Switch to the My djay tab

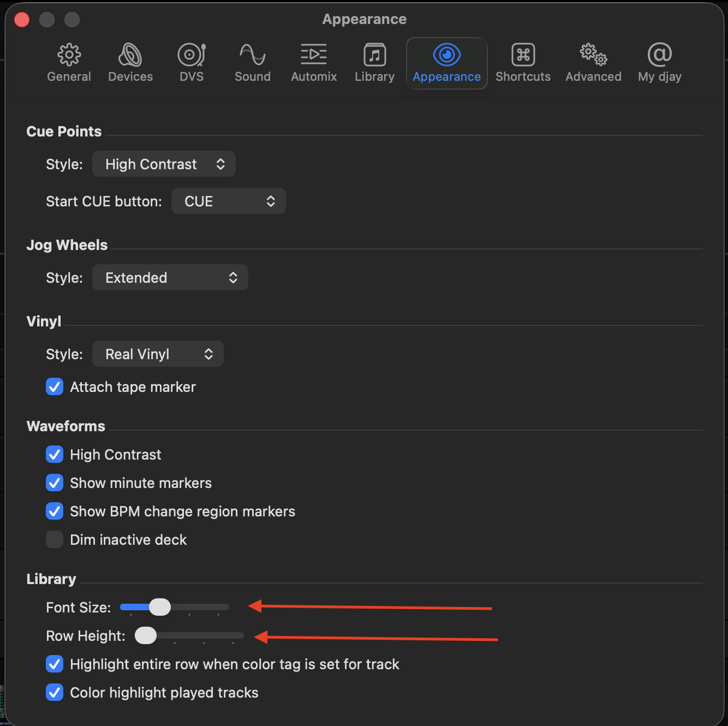coord(659,63)
